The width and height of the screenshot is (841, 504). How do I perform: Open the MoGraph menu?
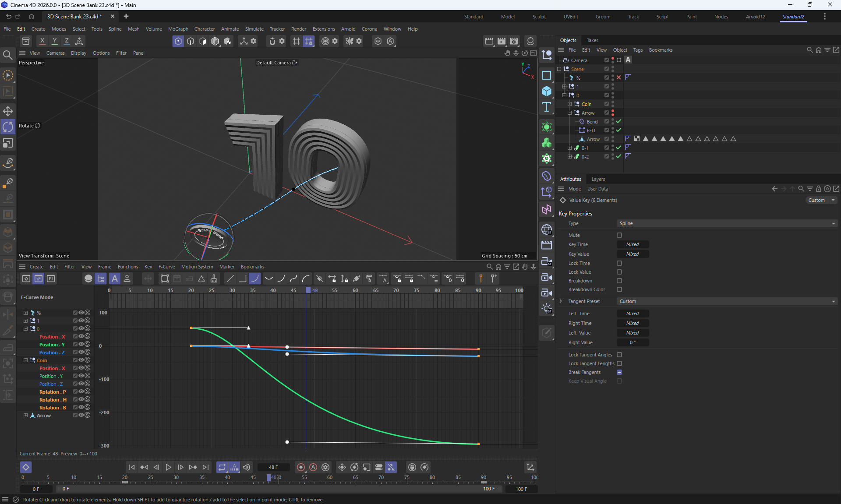[x=178, y=29]
